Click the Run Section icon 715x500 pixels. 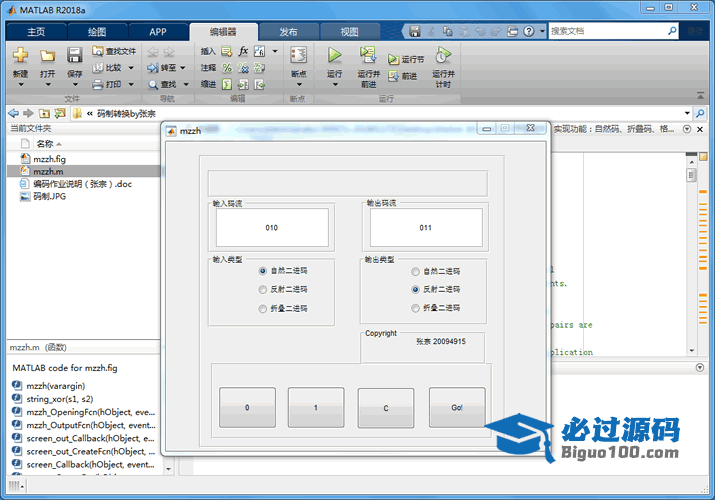(x=393, y=59)
